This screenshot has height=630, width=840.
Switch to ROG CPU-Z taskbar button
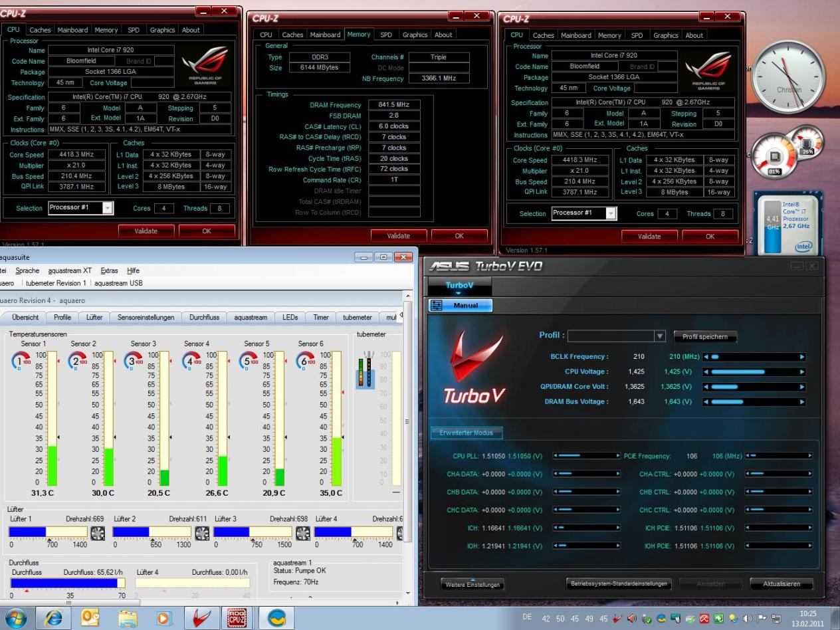pos(238,618)
